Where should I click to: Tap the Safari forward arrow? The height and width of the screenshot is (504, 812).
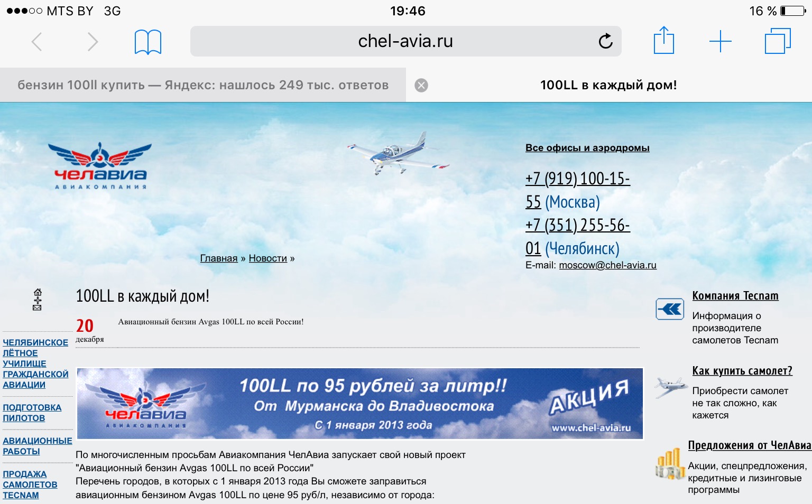coord(93,41)
